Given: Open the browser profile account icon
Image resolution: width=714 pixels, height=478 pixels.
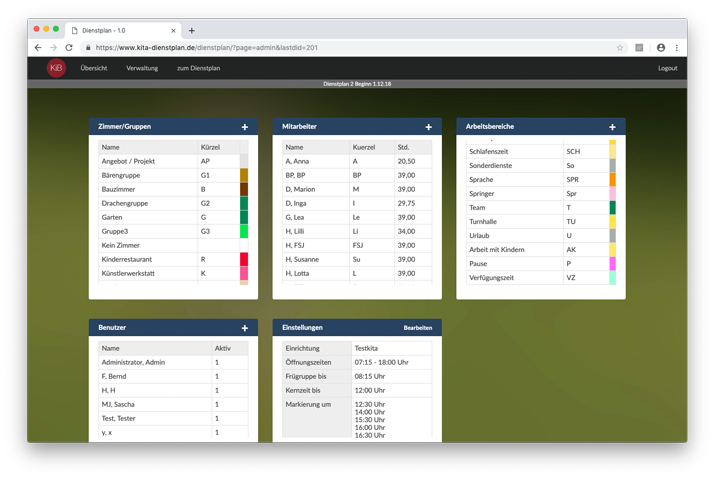Looking at the screenshot, I should click(661, 47).
